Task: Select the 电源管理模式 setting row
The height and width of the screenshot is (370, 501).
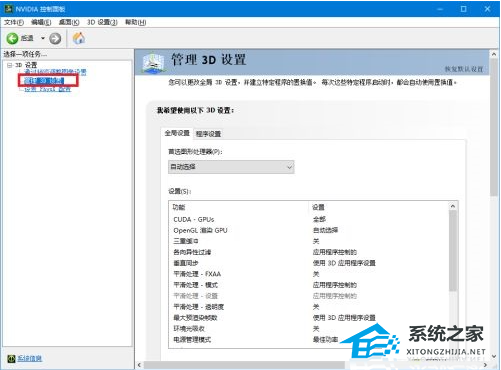Action: [x=310, y=340]
